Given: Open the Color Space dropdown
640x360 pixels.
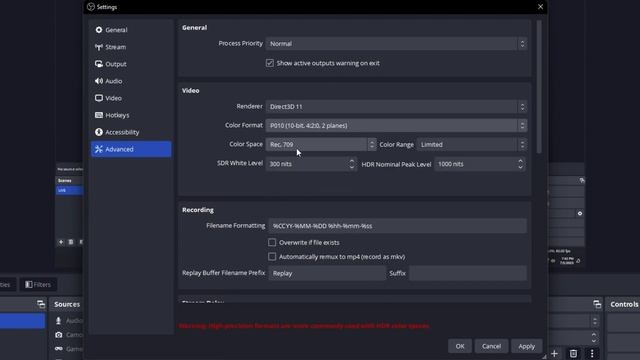Looking at the screenshot, I should coord(321,144).
